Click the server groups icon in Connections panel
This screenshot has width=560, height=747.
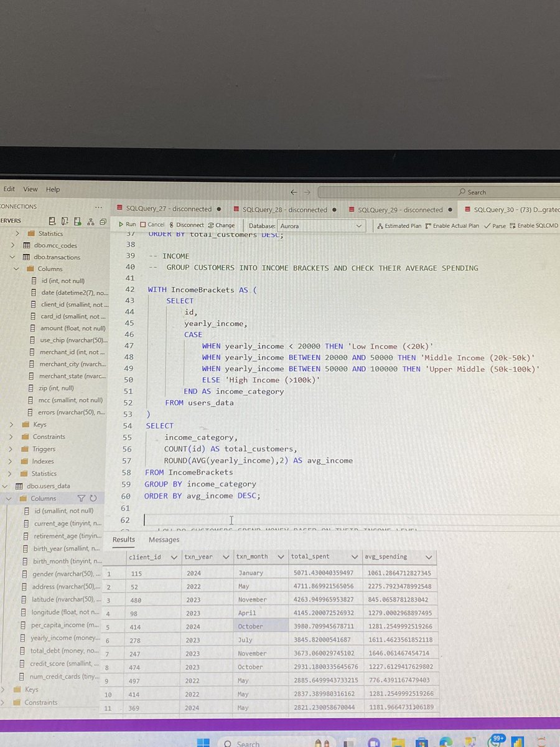[x=90, y=220]
